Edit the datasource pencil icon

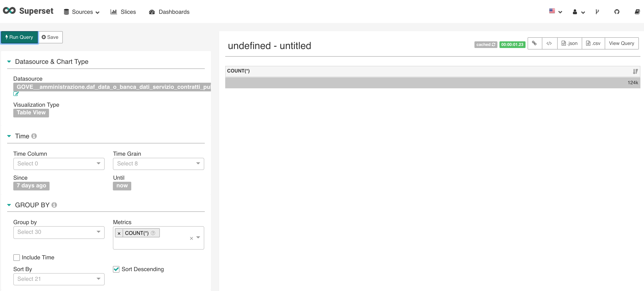(16, 94)
